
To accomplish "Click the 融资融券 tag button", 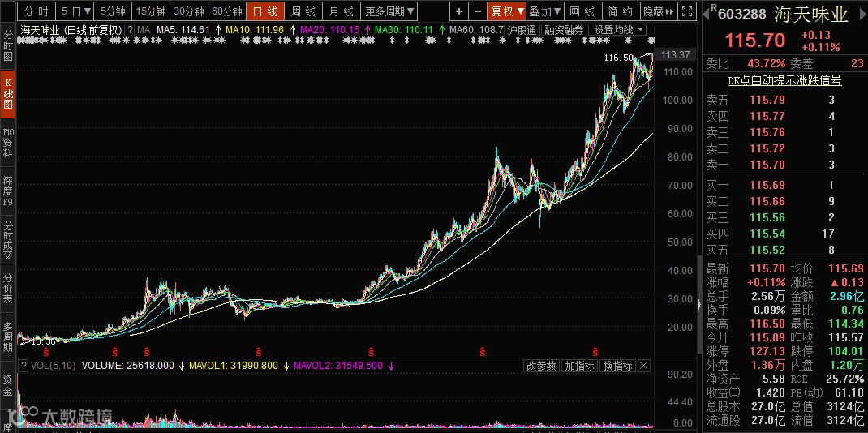I will pyautogui.click(x=564, y=30).
